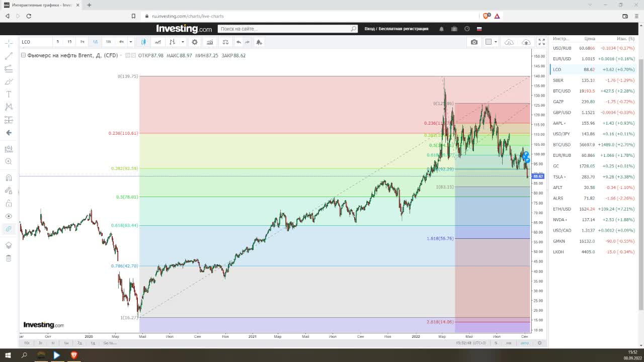
Task: Hide all drawing tools with the eye
Action: point(9,216)
